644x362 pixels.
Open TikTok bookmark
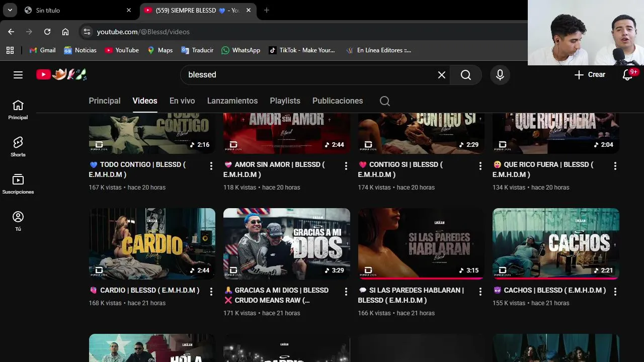pyautogui.click(x=302, y=50)
